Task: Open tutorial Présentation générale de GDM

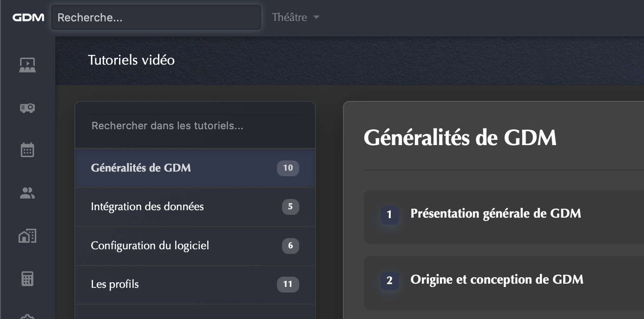Action: (496, 214)
